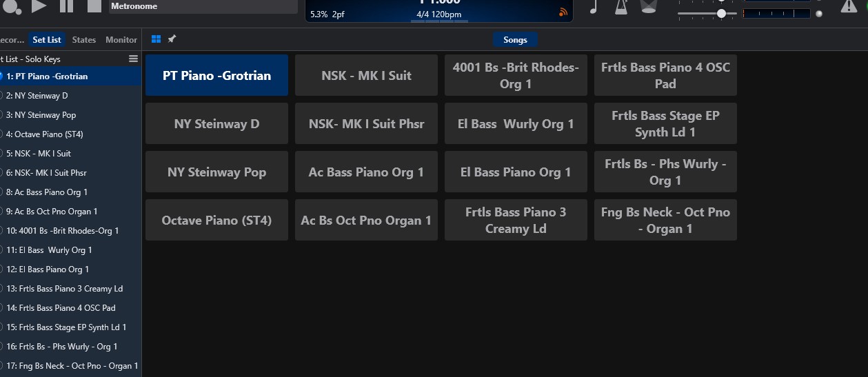
Task: Activate the stage spotlight icon
Action: point(648,7)
